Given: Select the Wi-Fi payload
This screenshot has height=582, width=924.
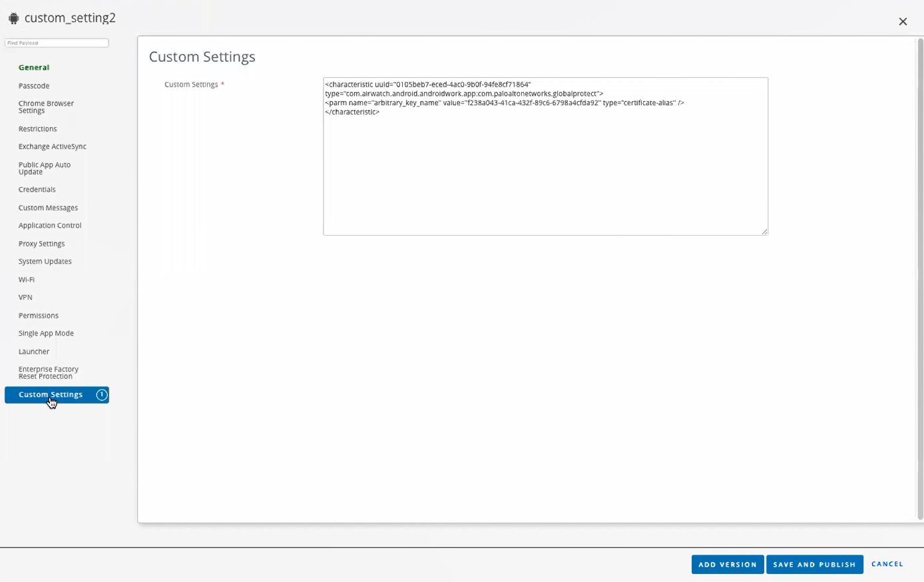Looking at the screenshot, I should pyautogui.click(x=26, y=279).
